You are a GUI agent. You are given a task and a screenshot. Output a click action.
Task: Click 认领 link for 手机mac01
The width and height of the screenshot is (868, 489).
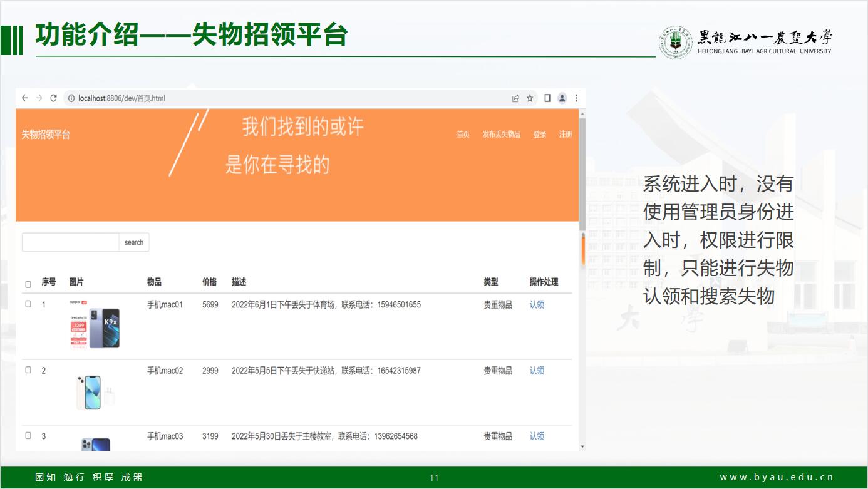coord(537,305)
